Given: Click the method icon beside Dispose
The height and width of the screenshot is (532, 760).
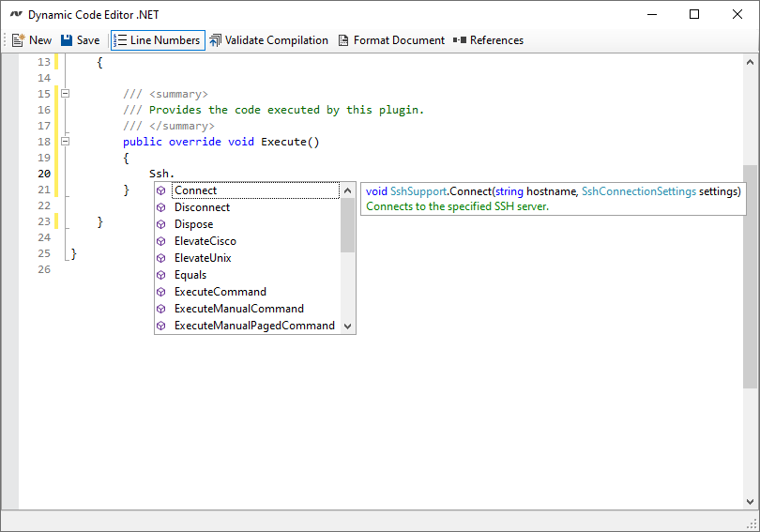Looking at the screenshot, I should point(161,225).
